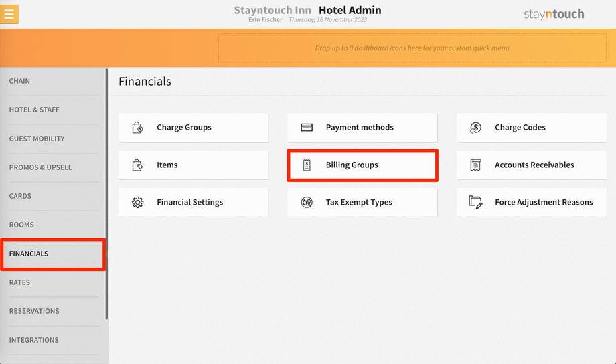Open the Tax Exempt Types label
Image resolution: width=616 pixels, height=364 pixels.
(x=359, y=202)
